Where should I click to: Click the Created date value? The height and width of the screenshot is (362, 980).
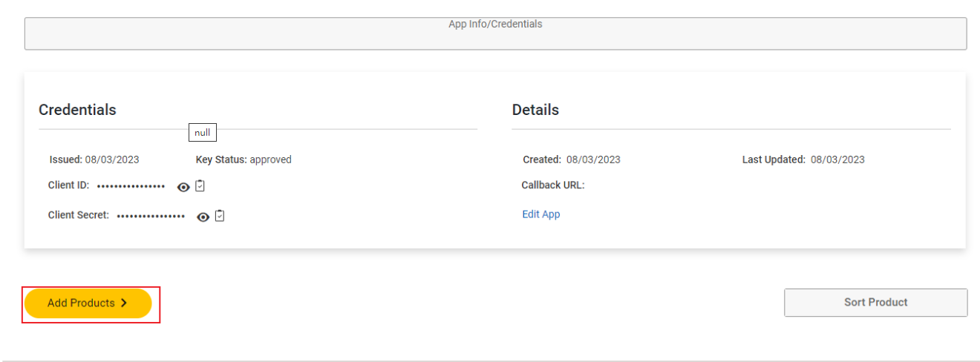tap(593, 159)
